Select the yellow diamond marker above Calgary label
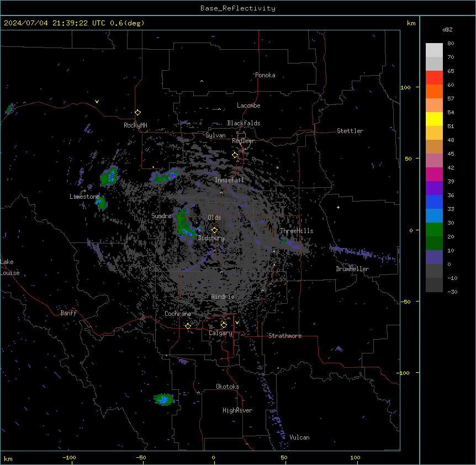476x465 pixels. click(224, 325)
